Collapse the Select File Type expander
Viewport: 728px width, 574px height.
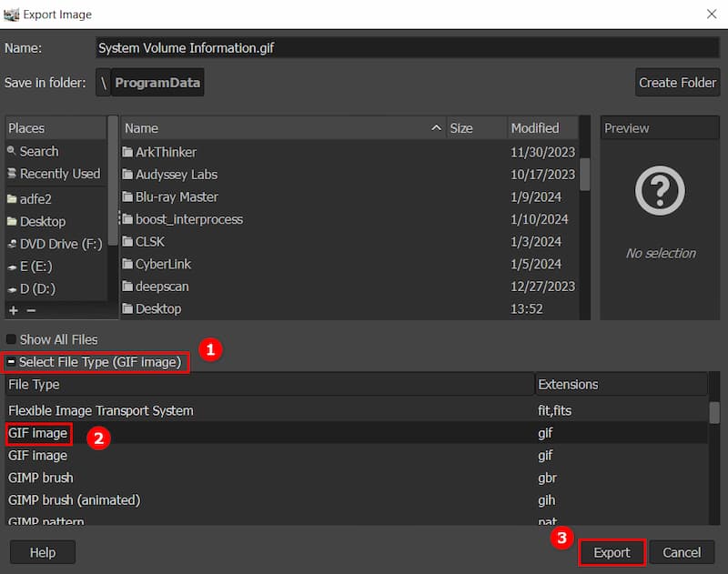click(12, 362)
